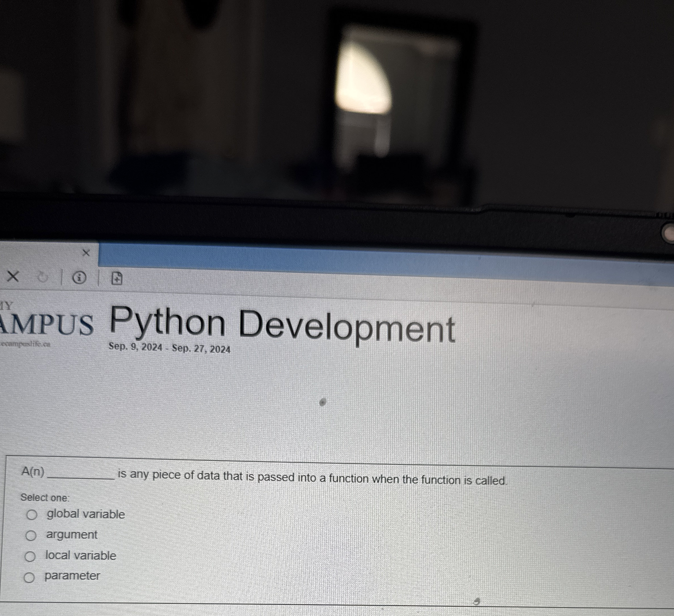Click the stop loading X icon
The image size is (674, 616).
click(x=13, y=277)
